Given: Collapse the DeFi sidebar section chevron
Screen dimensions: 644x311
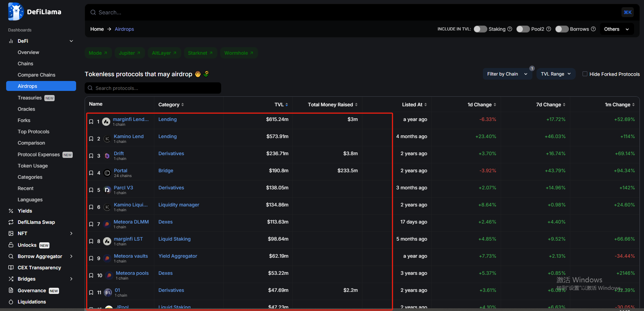Looking at the screenshot, I should (x=71, y=41).
